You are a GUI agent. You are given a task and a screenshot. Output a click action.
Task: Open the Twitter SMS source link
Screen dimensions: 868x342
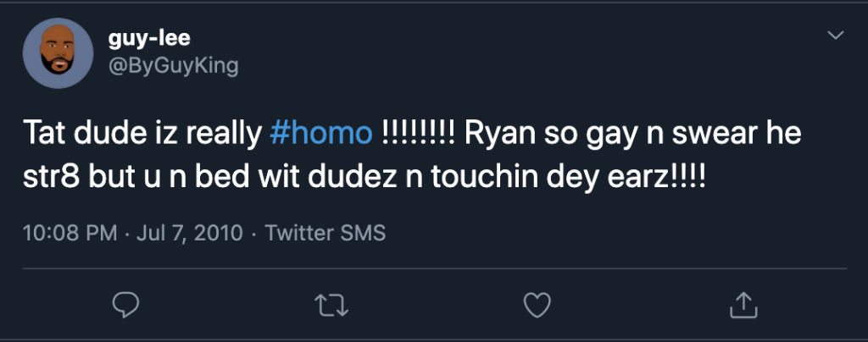pos(325,232)
